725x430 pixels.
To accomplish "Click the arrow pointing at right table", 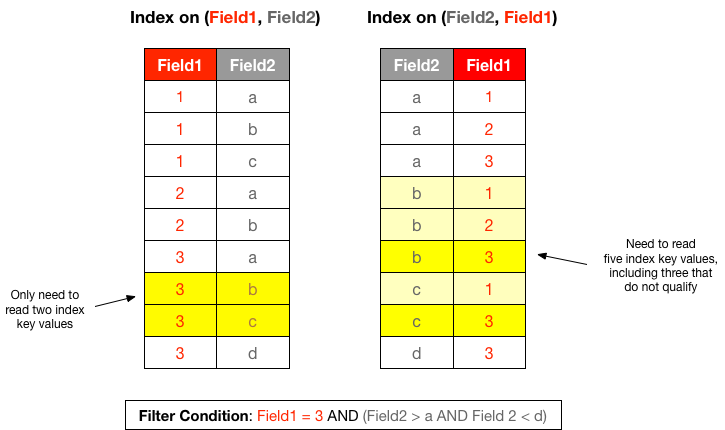I will point(562,259).
